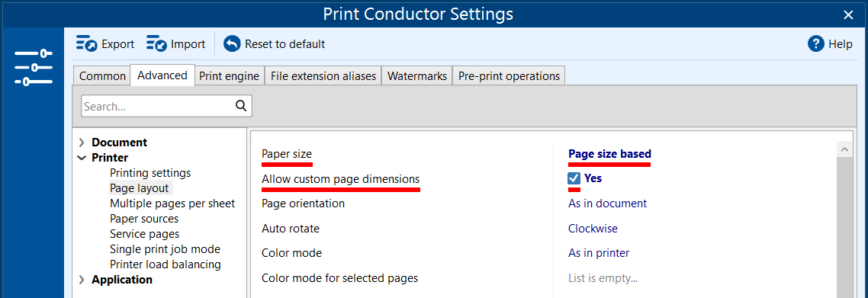Viewport: 868px width, 298px height.
Task: Uncheck Allow custom page dimensions checkbox
Action: 574,178
